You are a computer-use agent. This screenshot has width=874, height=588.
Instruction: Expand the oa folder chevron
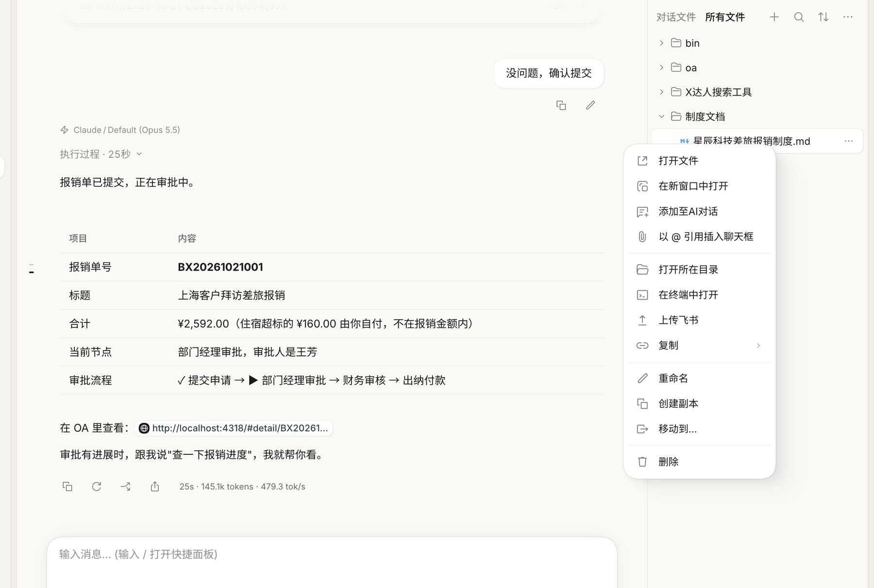pyautogui.click(x=661, y=67)
